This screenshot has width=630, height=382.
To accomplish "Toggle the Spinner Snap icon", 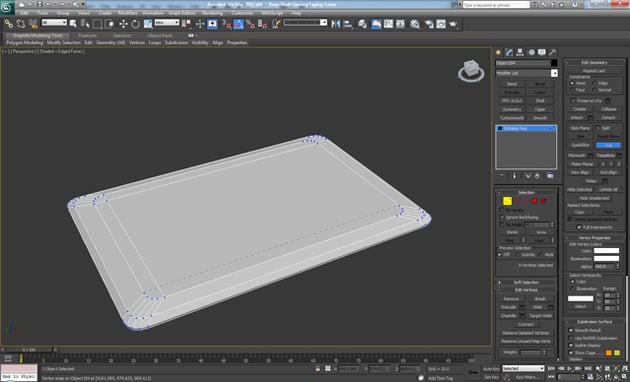I will [x=263, y=25].
